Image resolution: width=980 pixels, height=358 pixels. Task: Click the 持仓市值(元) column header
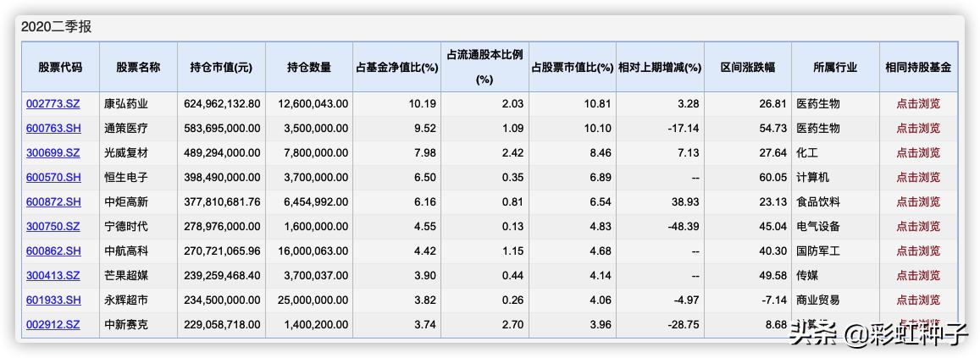[221, 67]
